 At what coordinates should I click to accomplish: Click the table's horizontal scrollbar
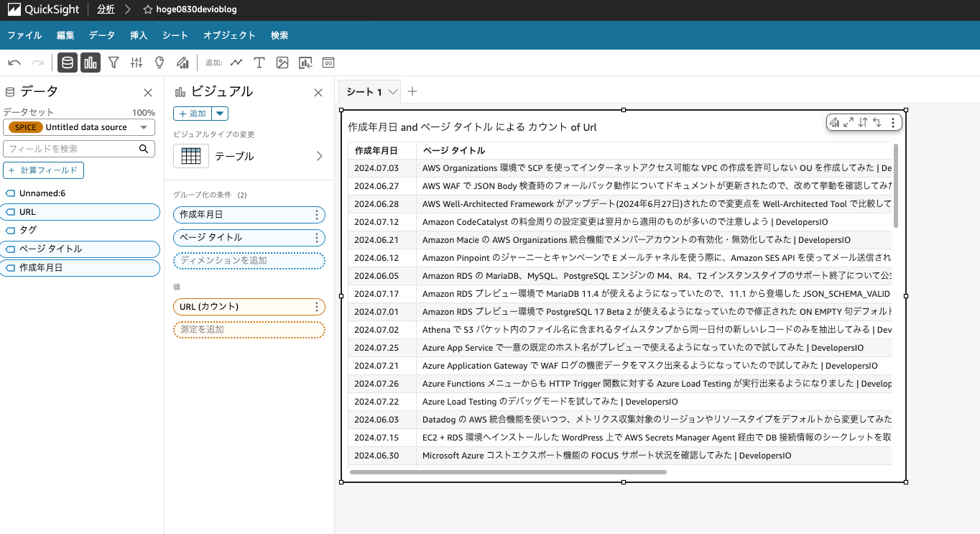click(x=508, y=472)
